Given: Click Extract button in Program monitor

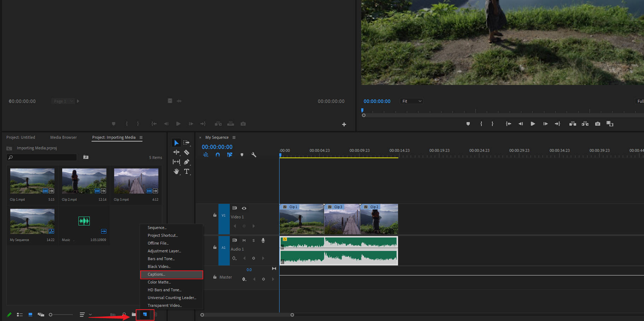Looking at the screenshot, I should point(585,124).
